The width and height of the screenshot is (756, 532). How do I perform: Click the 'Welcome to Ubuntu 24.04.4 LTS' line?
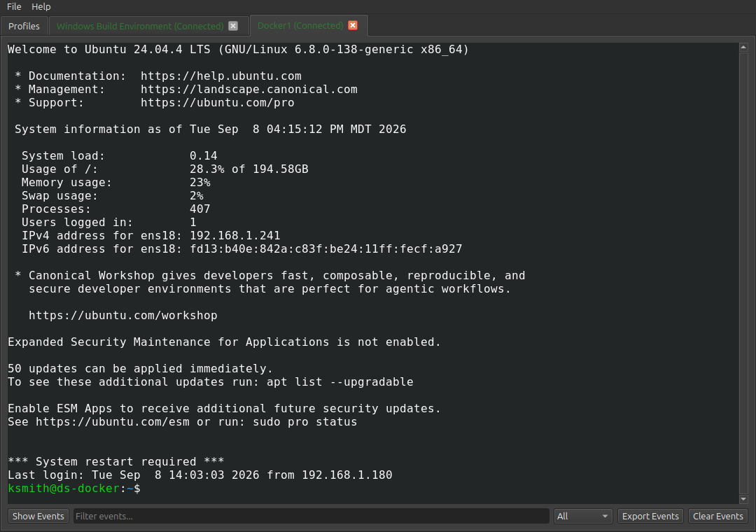pyautogui.click(x=238, y=50)
